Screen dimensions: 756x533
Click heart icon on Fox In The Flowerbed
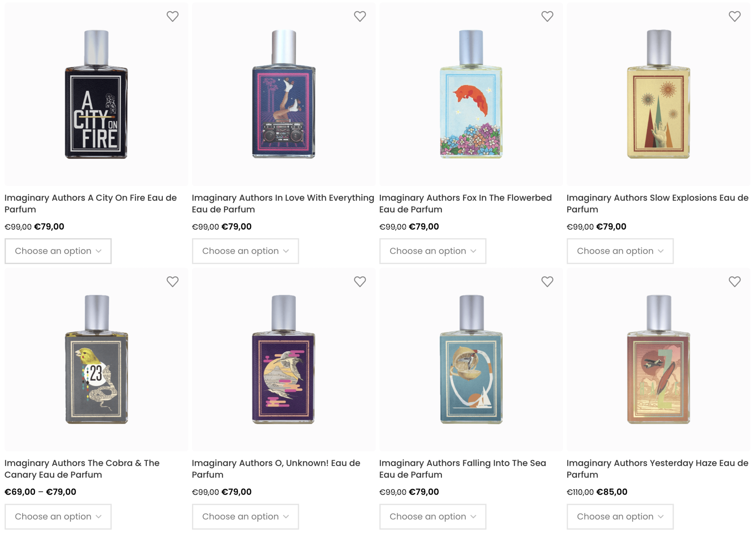pyautogui.click(x=547, y=17)
